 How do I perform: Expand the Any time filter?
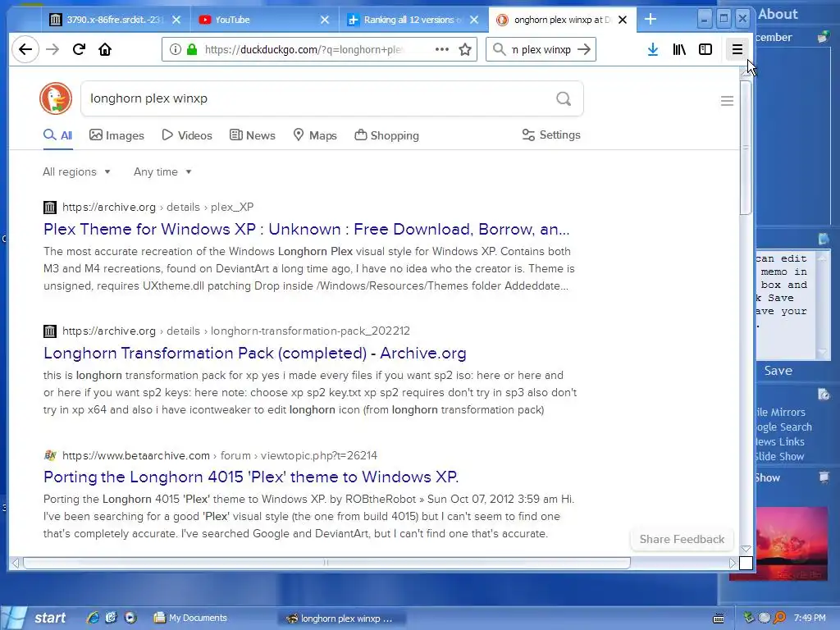click(162, 172)
